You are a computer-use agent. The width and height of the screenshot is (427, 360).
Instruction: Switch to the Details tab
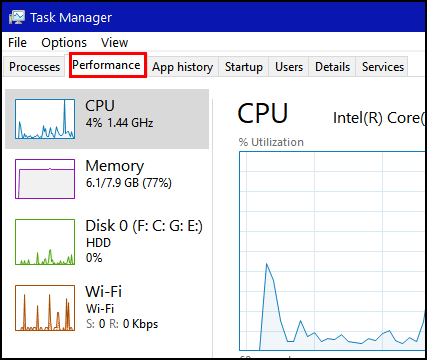[332, 67]
